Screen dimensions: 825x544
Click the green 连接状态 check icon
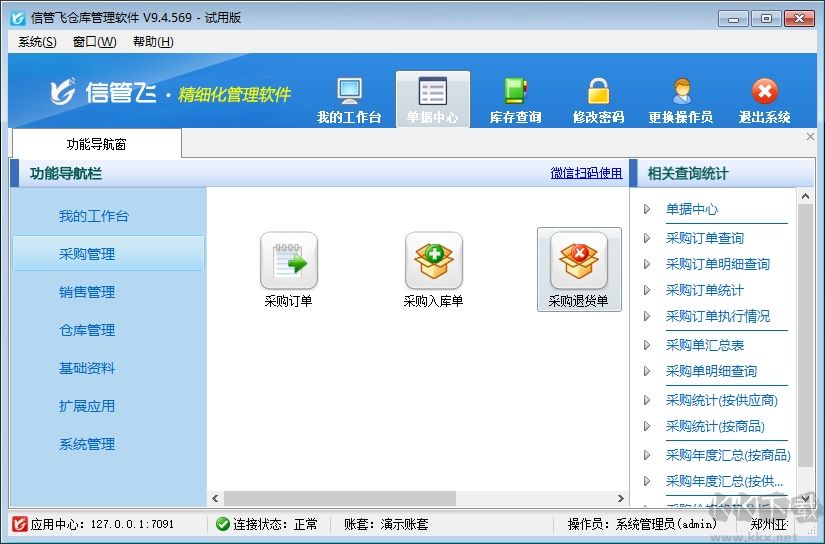pos(223,524)
